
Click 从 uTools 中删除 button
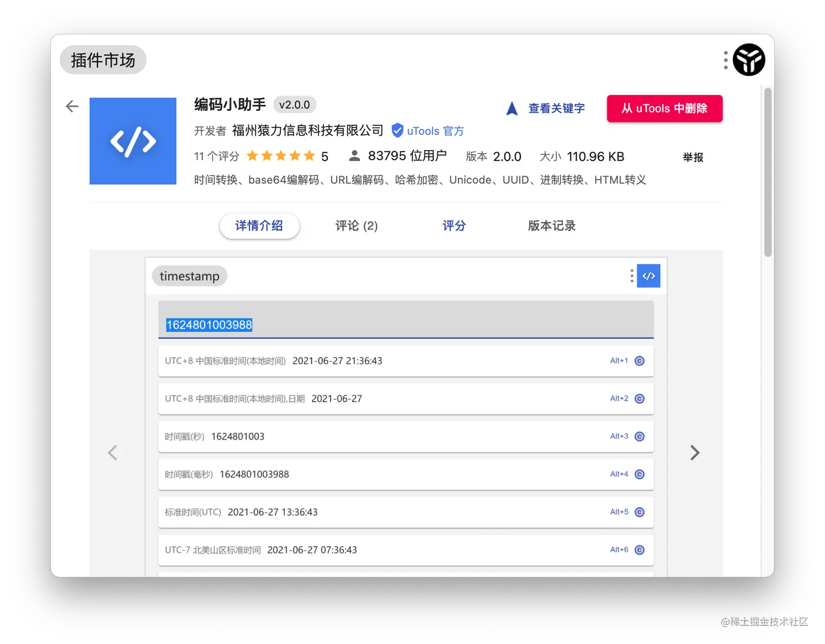pyautogui.click(x=665, y=109)
